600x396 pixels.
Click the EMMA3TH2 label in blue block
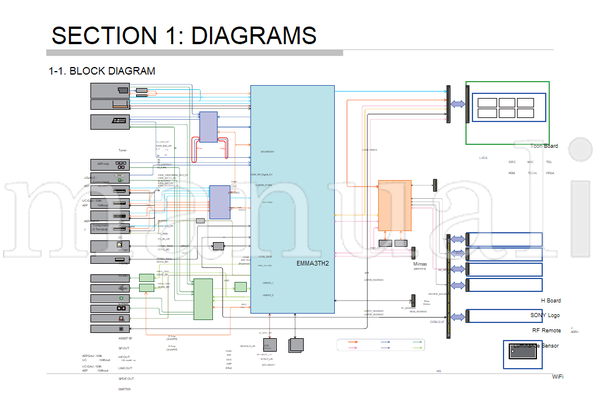(x=312, y=264)
